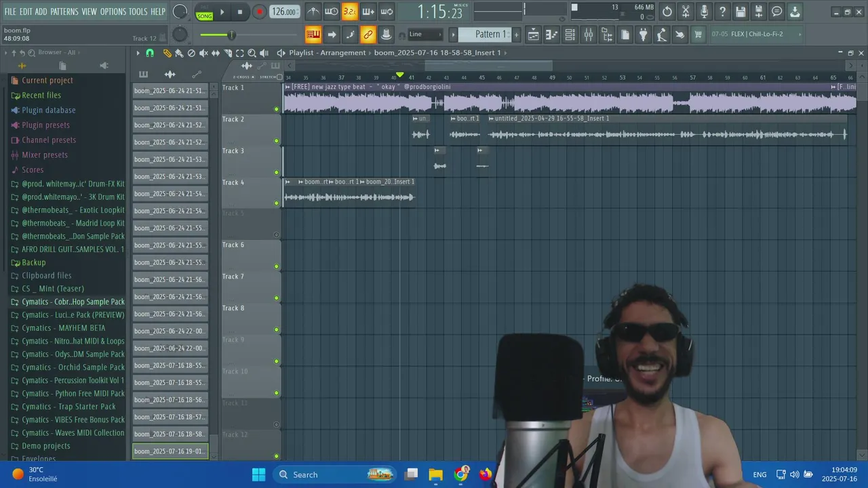Select the playlist Delete tool

[191, 53]
